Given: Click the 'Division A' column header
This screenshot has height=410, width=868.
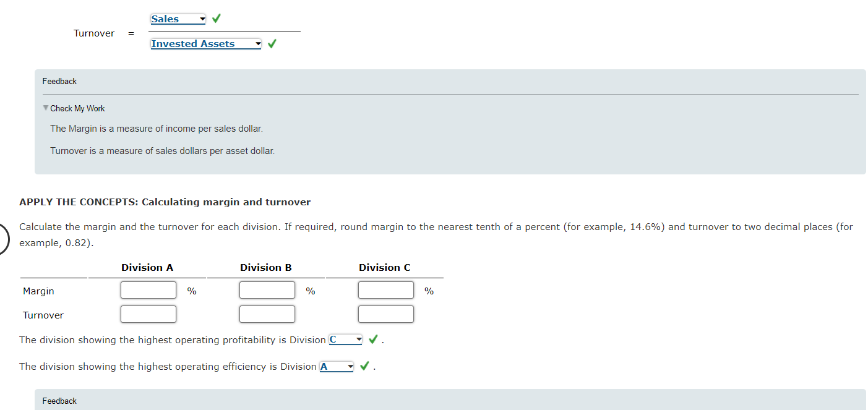Looking at the screenshot, I should tap(147, 268).
